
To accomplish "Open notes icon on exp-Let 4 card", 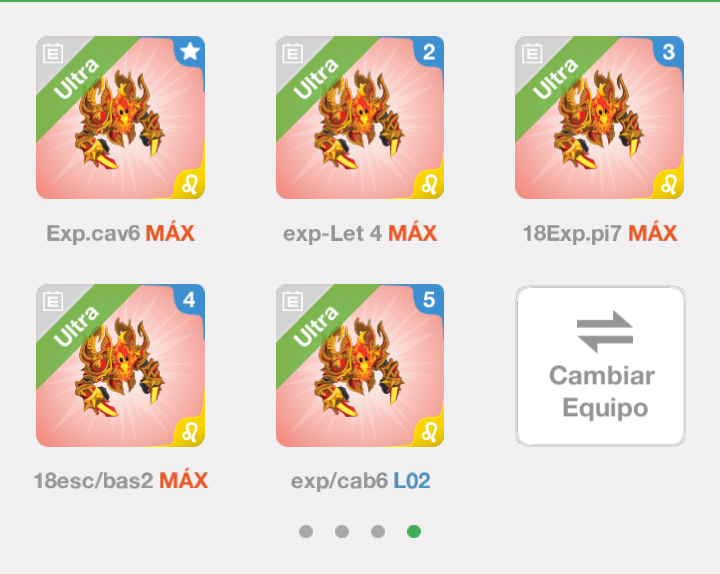I will pos(292,54).
